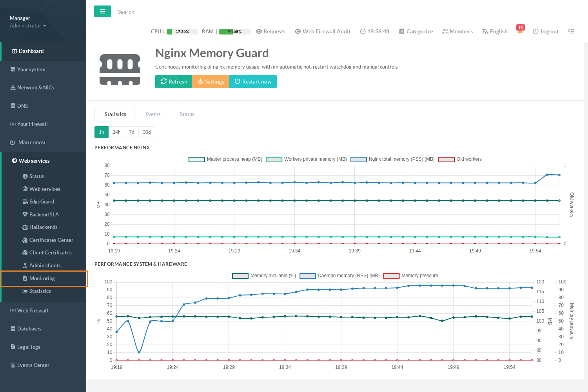588x392 pixels.
Task: Click the HaBackends balance scale icon
Action: (x=25, y=227)
